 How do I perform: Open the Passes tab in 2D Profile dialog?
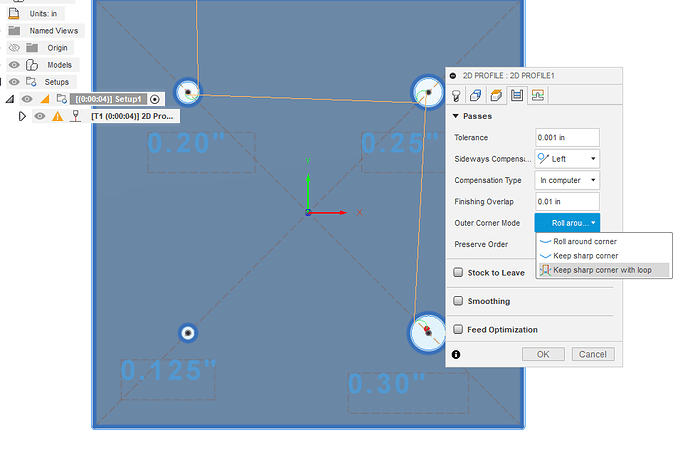pos(517,95)
